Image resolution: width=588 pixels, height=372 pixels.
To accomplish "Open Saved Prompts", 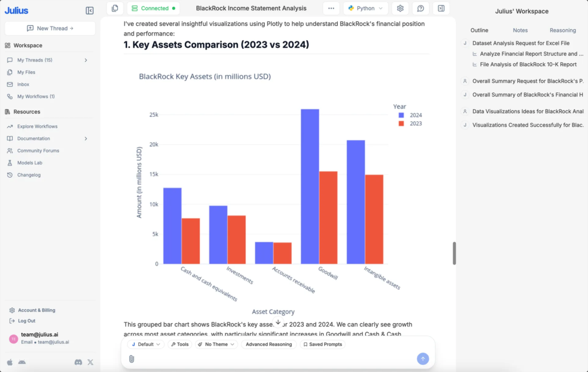I will coord(323,344).
